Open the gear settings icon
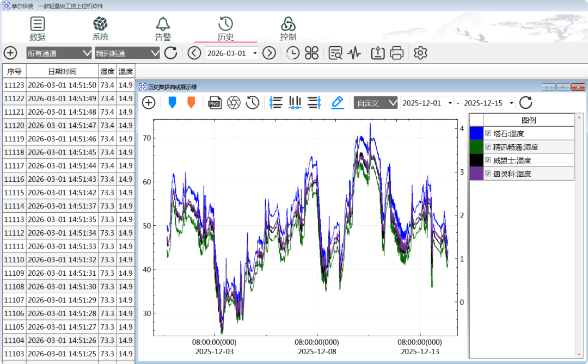This screenshot has height=364, width=588. click(420, 53)
